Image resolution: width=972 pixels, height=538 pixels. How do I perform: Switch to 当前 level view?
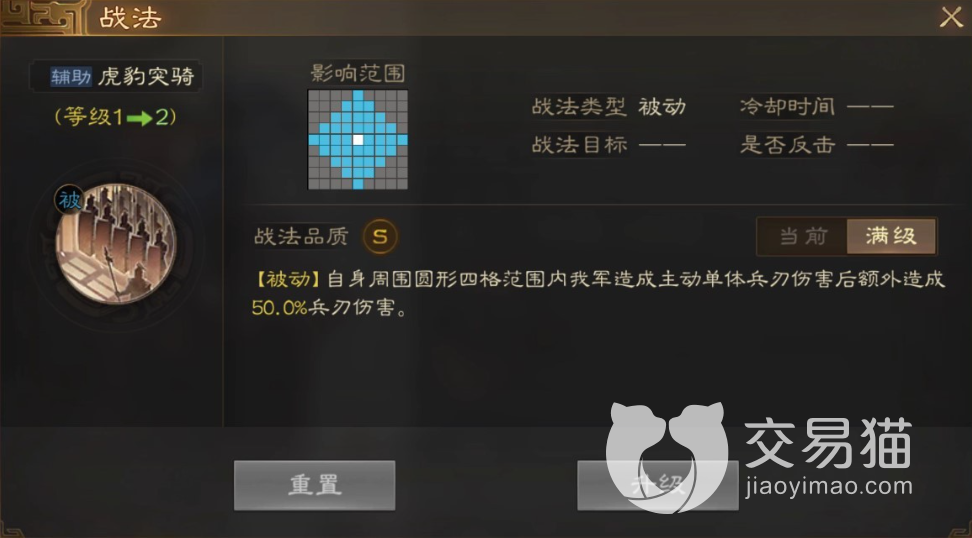[x=803, y=236]
